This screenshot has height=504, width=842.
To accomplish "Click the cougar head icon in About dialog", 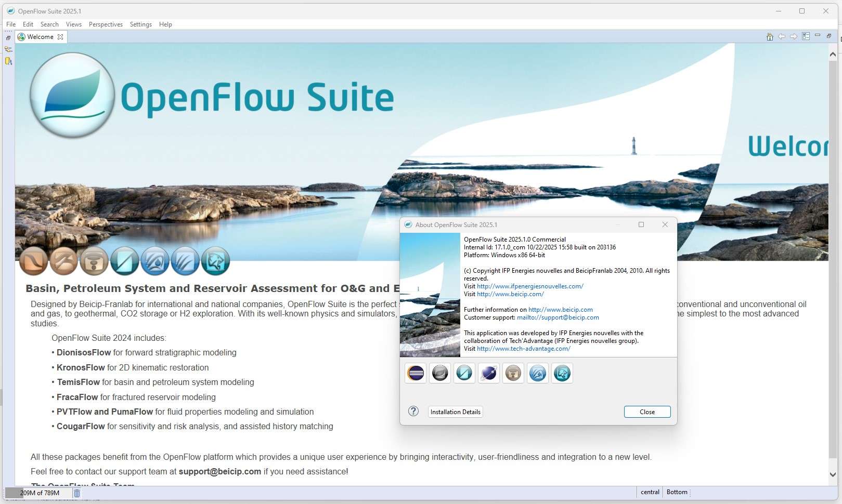I will [x=562, y=373].
